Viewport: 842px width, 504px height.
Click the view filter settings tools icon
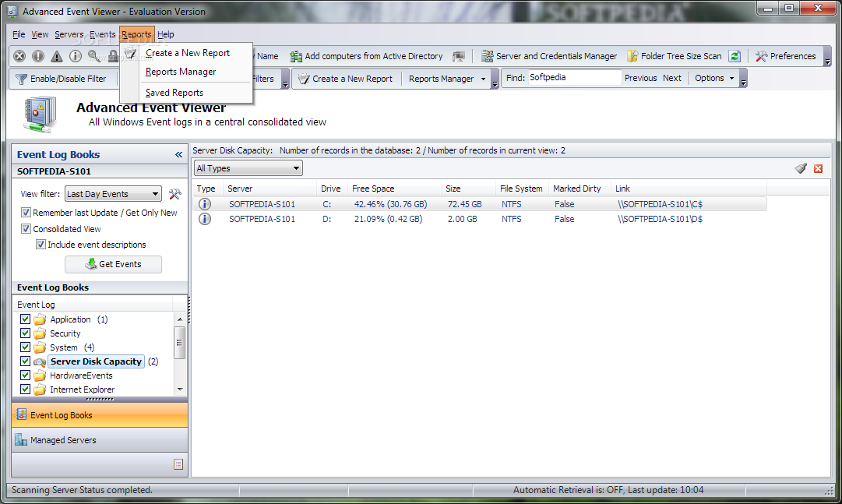click(175, 194)
